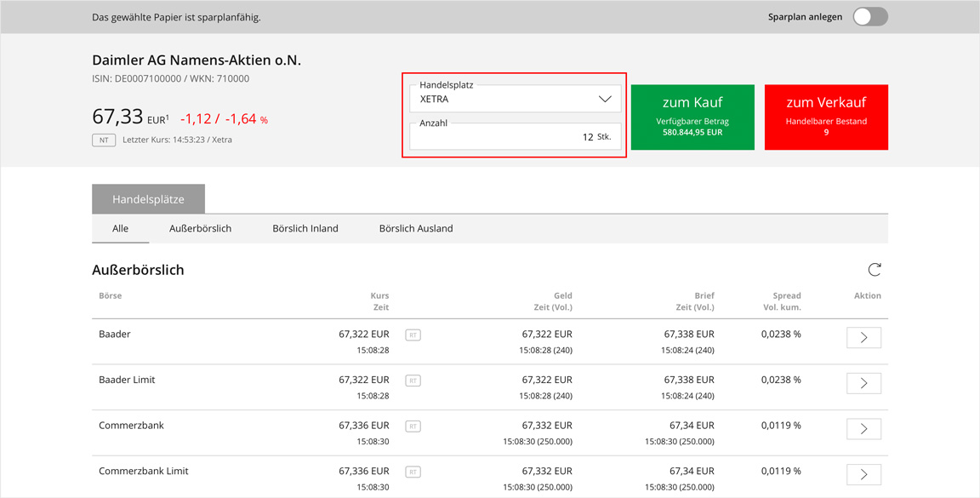The image size is (980, 498).
Task: Refresh the Außerbörslich quotes list
Action: pyautogui.click(x=875, y=270)
